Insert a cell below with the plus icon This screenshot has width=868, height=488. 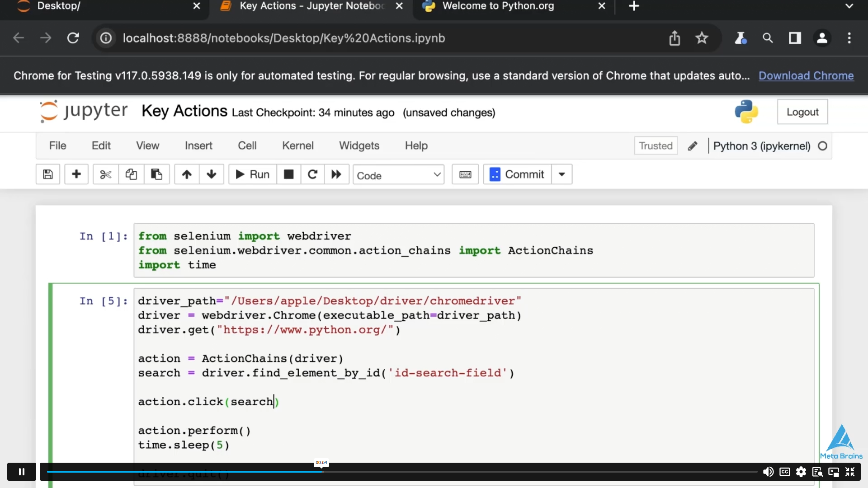point(76,174)
